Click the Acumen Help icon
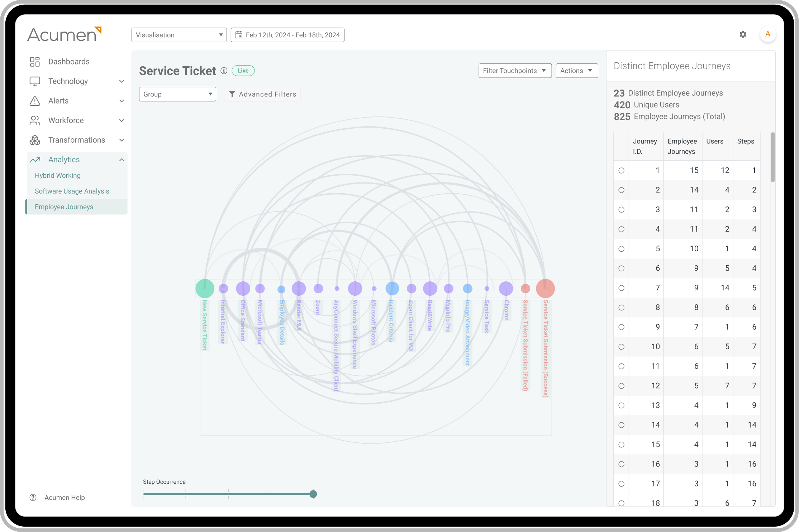 point(33,498)
